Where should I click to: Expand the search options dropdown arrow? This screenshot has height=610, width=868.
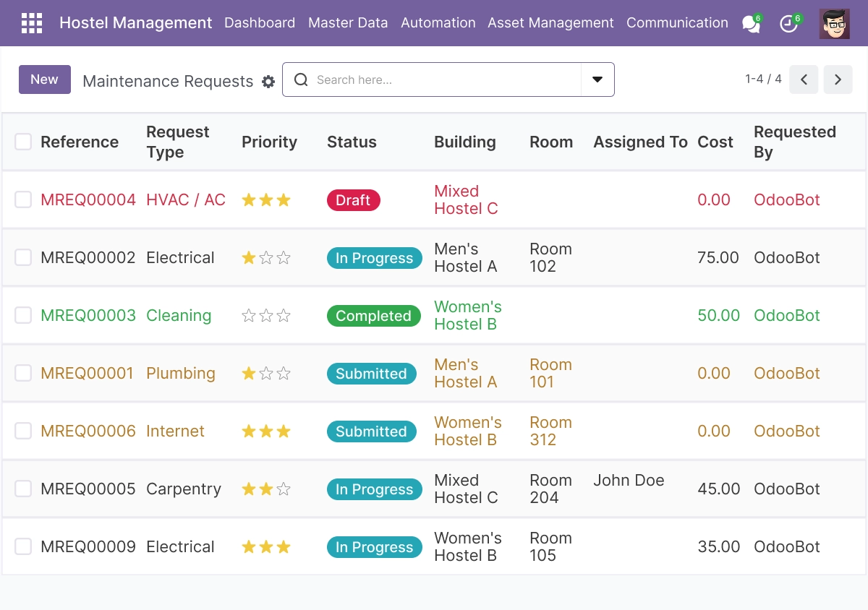coord(597,80)
